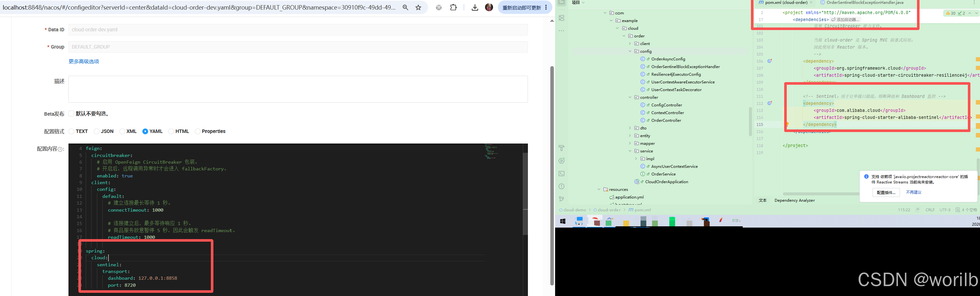Click the intention lightbulb on line 115
The height and width of the screenshot is (296, 980).
point(787,124)
